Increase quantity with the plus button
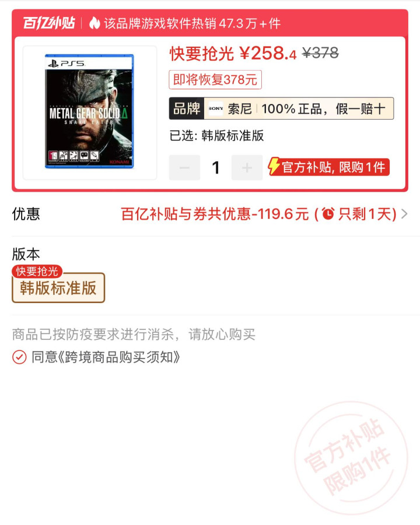This screenshot has width=420, height=525. coord(247,168)
